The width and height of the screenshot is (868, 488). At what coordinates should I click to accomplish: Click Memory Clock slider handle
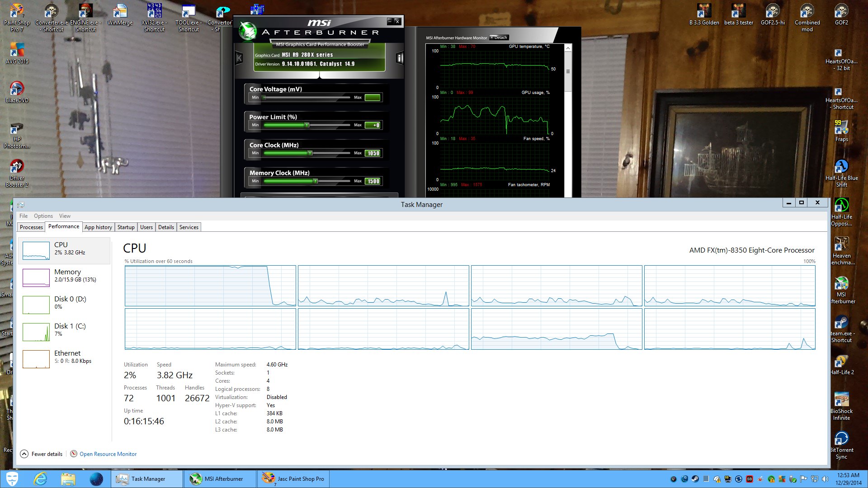click(x=316, y=181)
